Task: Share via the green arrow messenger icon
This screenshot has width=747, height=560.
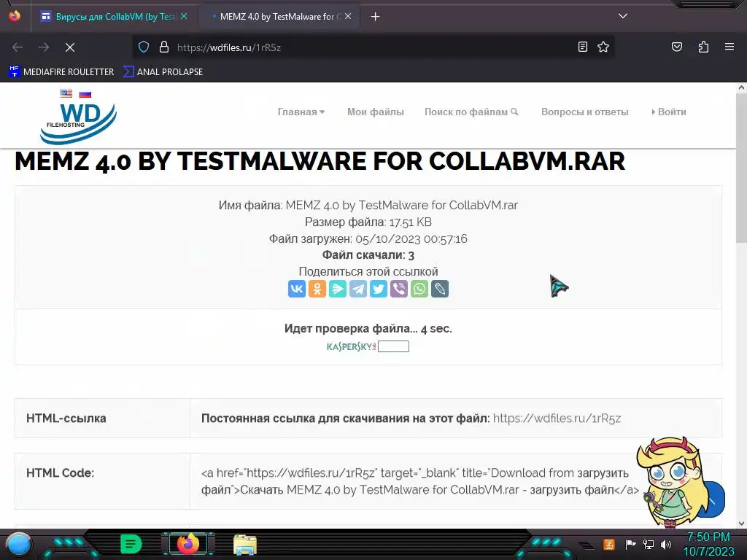Action: (x=337, y=289)
